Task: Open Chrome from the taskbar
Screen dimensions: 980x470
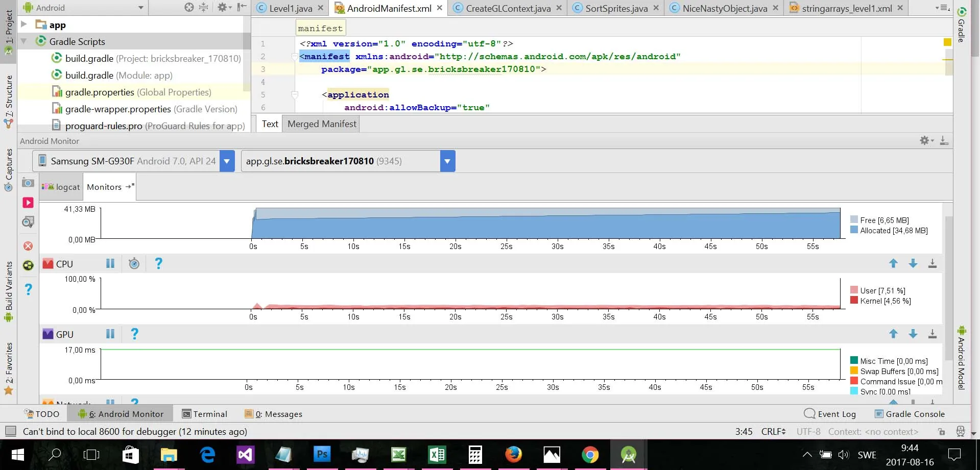Action: (x=590, y=454)
